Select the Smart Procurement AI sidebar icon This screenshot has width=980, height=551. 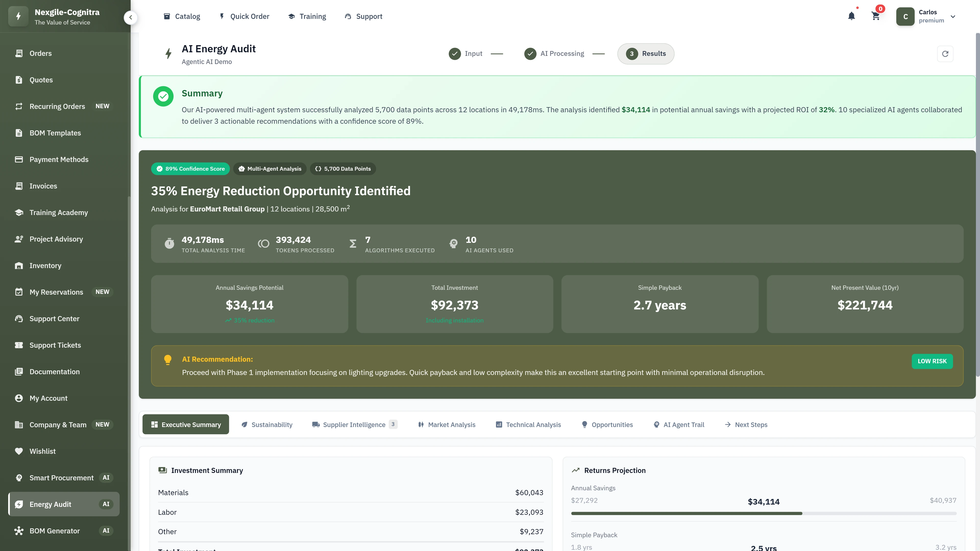coord(19,478)
